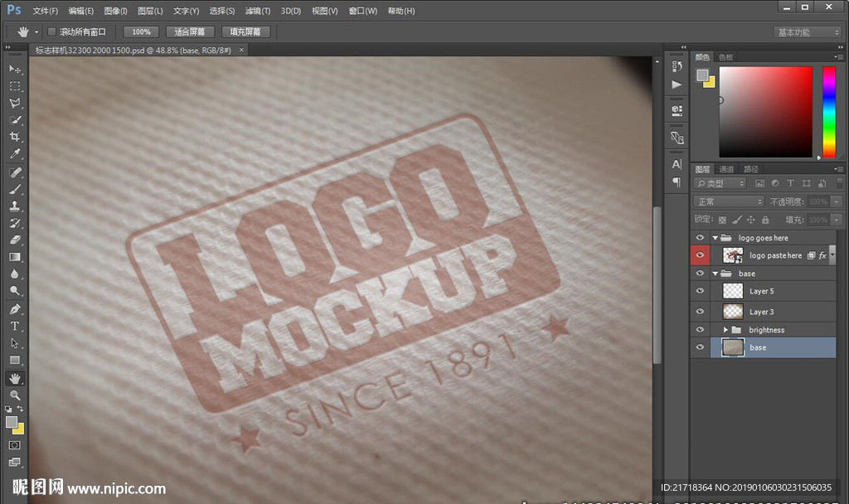The height and width of the screenshot is (504, 849).
Task: Click the 适合屏幕 button
Action: click(190, 31)
